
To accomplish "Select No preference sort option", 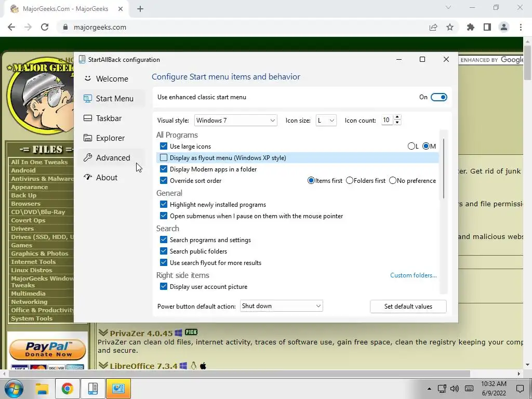I will click(x=393, y=180).
